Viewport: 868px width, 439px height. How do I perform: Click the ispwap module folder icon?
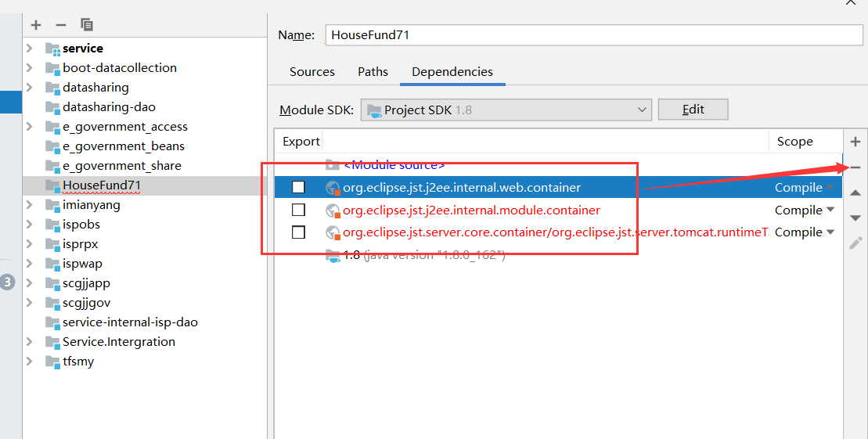(x=52, y=264)
